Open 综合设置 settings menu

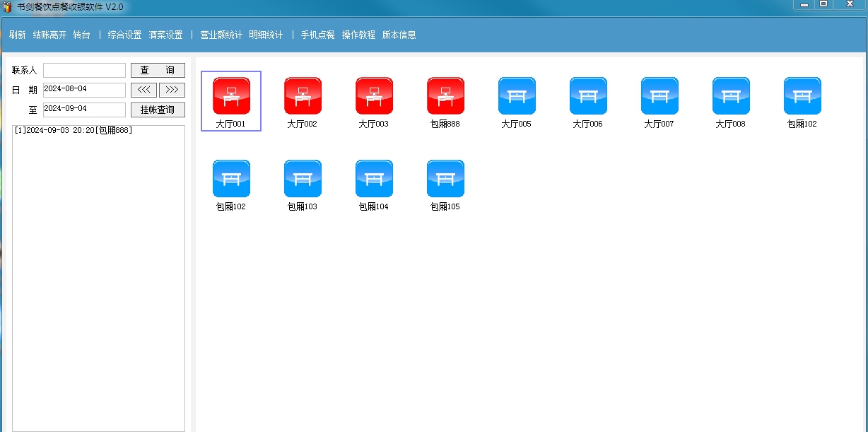click(124, 35)
